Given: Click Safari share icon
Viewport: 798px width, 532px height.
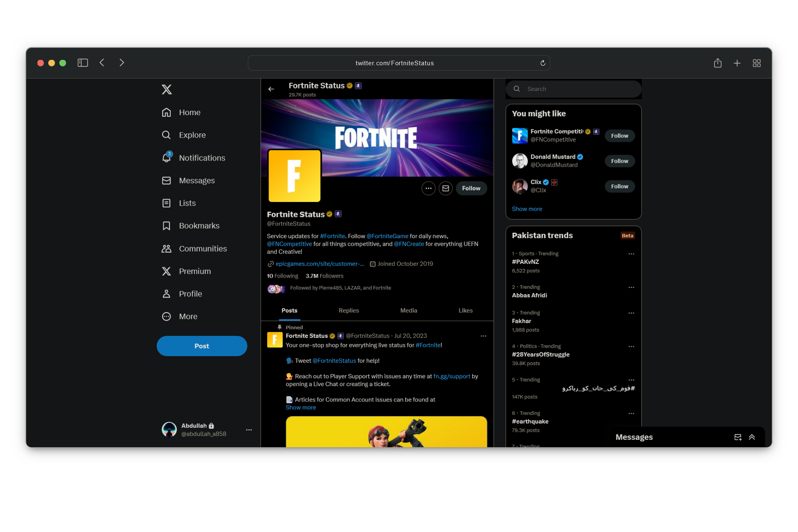Looking at the screenshot, I should (717, 63).
